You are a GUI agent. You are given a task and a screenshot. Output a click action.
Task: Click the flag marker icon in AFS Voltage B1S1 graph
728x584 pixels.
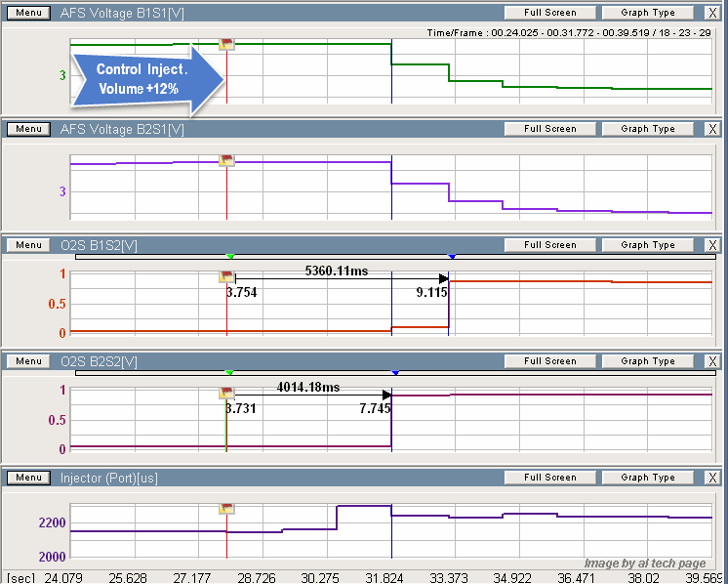tap(226, 44)
